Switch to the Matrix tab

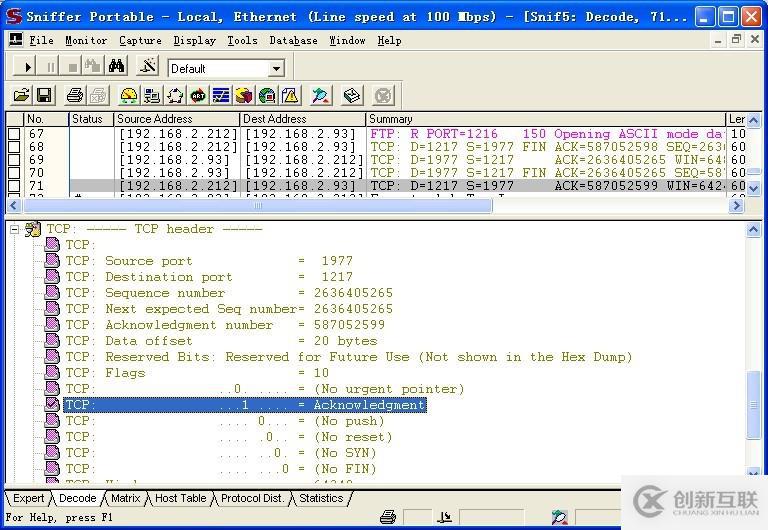click(x=126, y=498)
